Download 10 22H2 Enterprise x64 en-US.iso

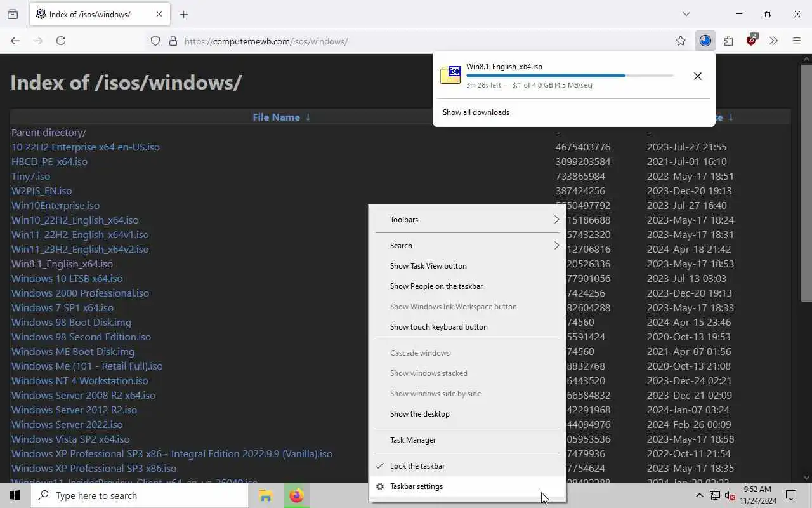(x=86, y=147)
